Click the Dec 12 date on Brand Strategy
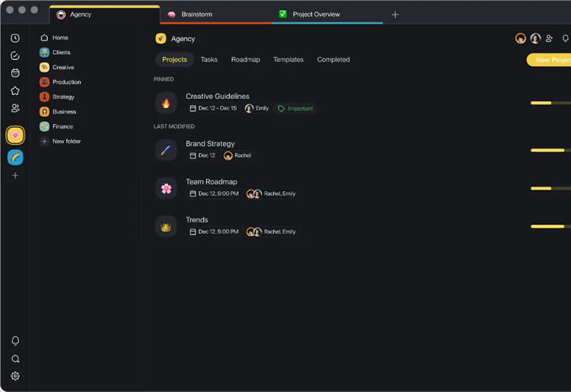This screenshot has width=571, height=392. pos(203,155)
